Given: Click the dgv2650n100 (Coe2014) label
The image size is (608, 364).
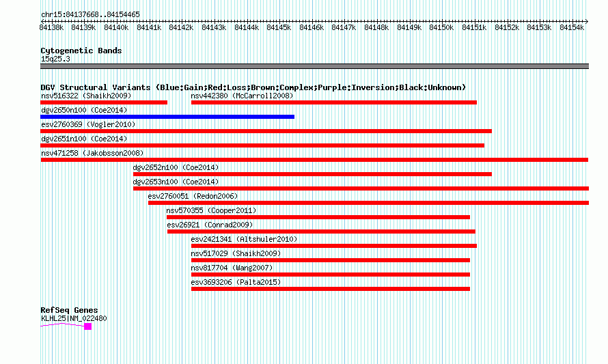Looking at the screenshot, I should coord(84,110).
